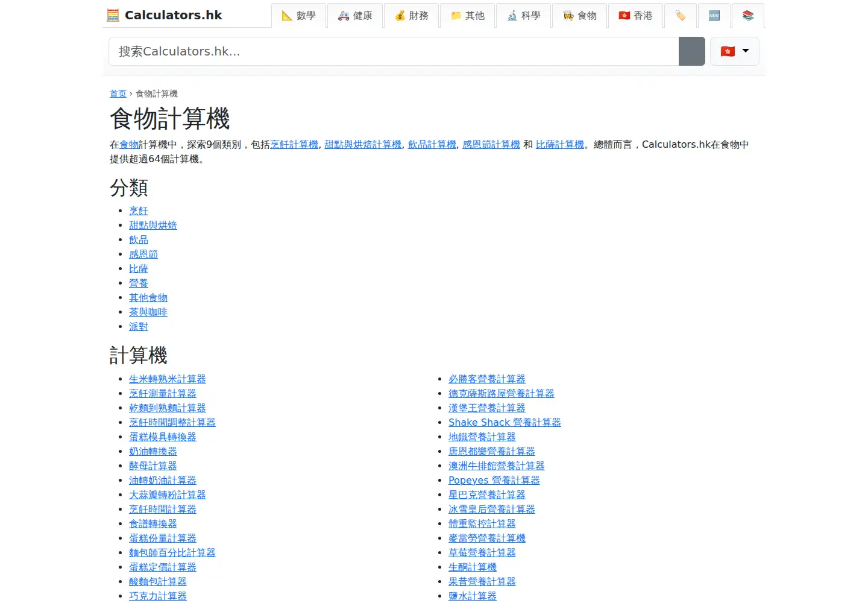Image resolution: width=868 pixels, height=603 pixels.
Task: Click the abacus logo icon beside Calculators.hk
Action: pyautogui.click(x=113, y=15)
